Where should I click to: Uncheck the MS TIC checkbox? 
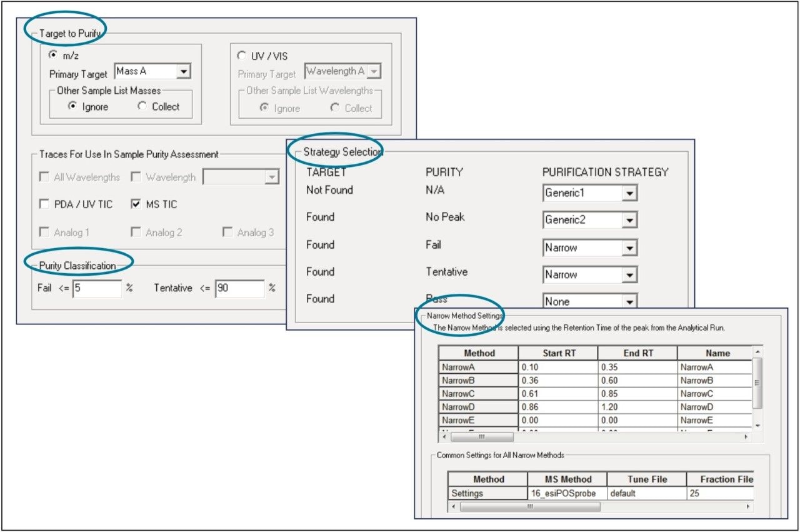point(136,204)
